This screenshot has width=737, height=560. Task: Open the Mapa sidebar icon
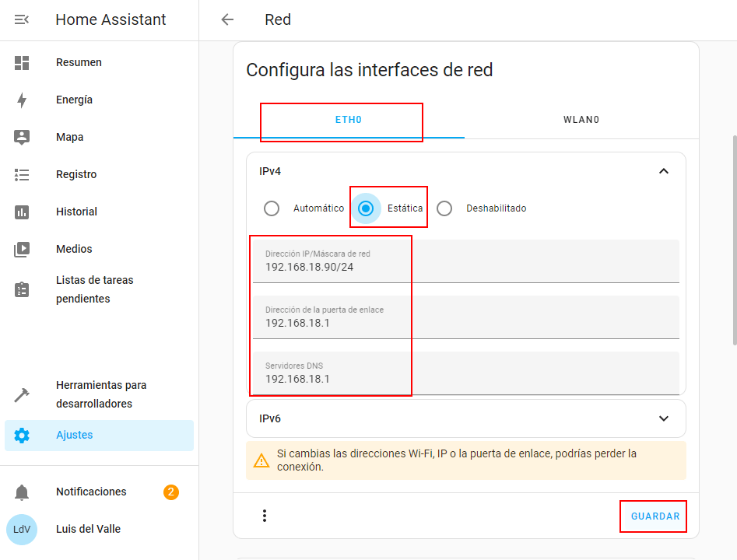pos(22,137)
